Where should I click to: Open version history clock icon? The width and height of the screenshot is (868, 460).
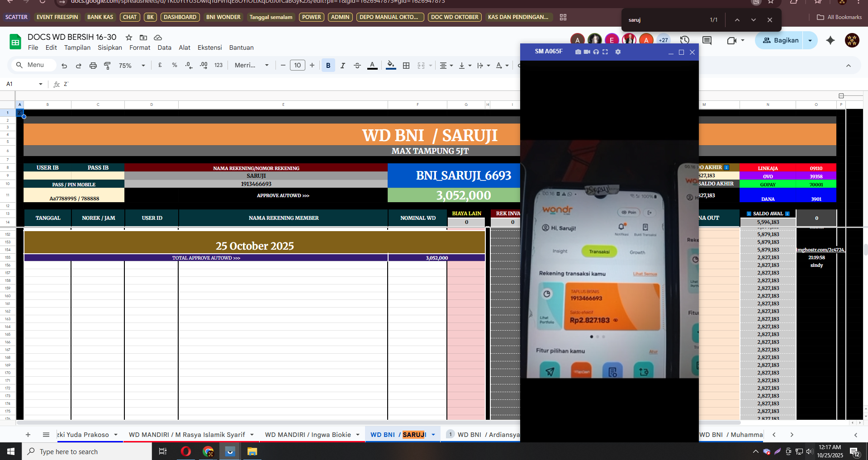click(x=684, y=40)
